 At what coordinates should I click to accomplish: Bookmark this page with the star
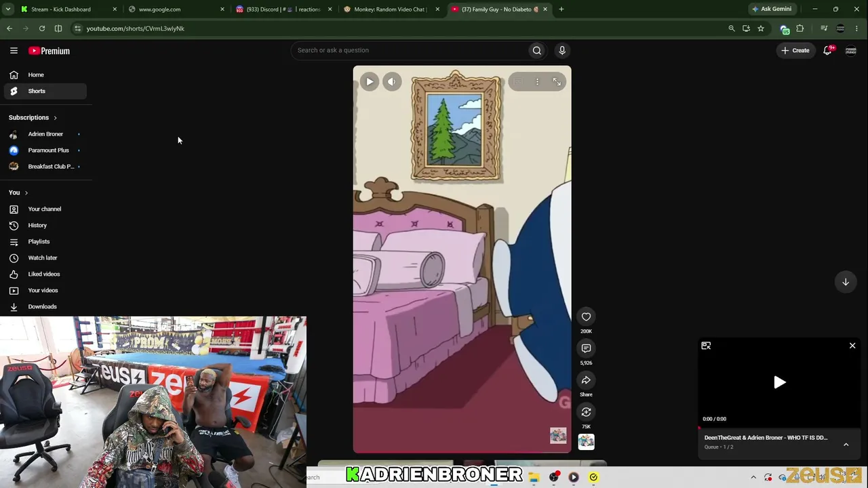click(761, 28)
